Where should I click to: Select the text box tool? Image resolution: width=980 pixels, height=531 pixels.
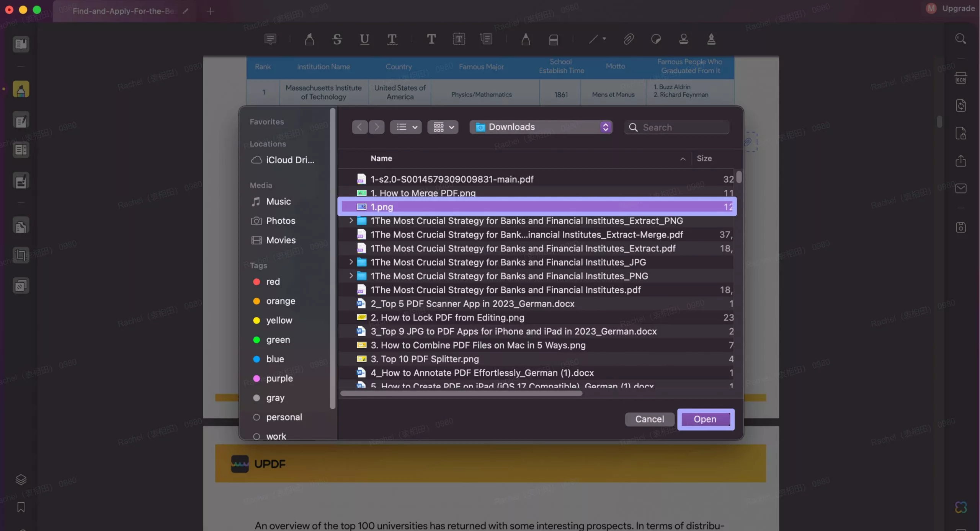click(459, 39)
